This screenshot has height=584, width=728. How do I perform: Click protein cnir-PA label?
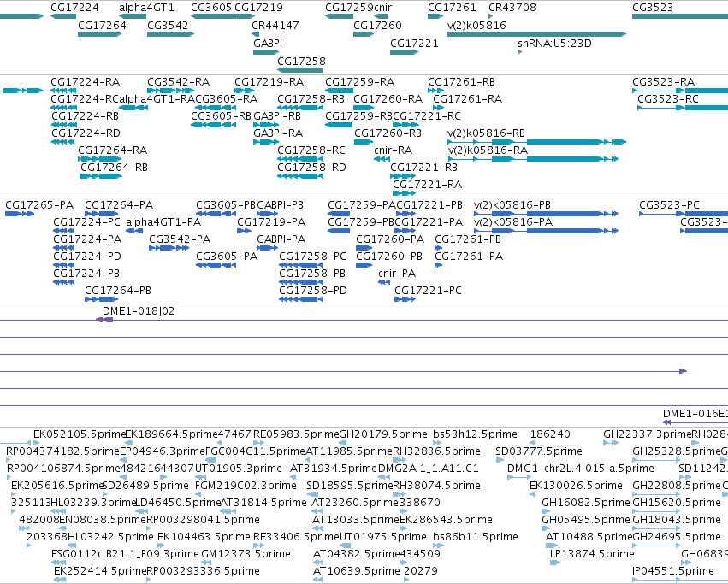coord(396,274)
